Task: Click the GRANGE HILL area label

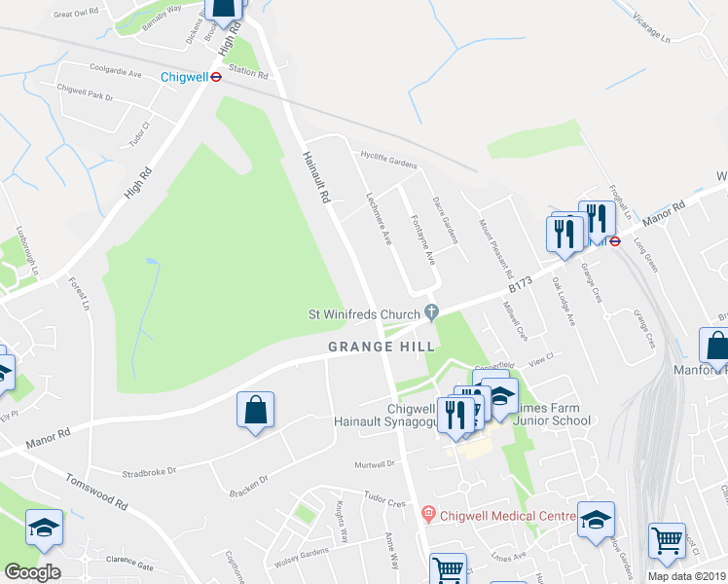Action: click(x=382, y=347)
